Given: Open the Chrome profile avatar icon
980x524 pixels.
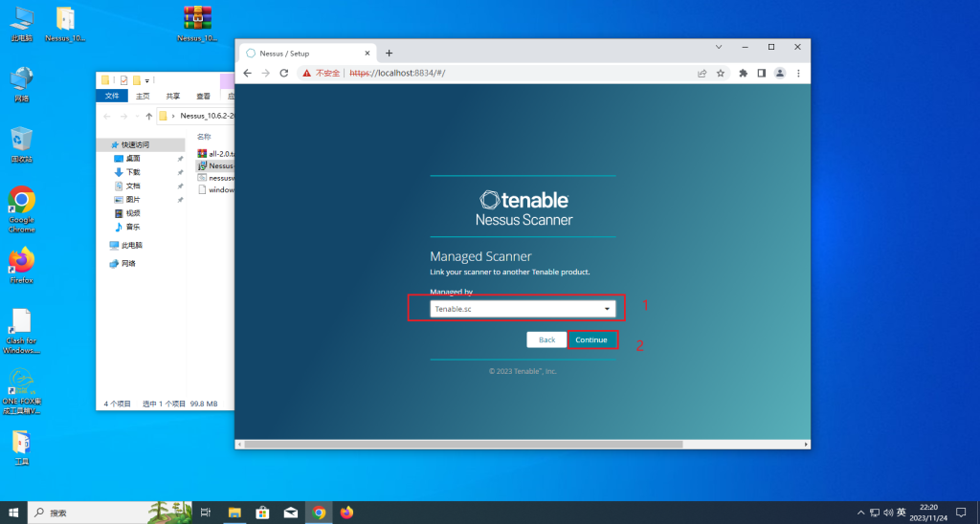Looking at the screenshot, I should pyautogui.click(x=780, y=73).
